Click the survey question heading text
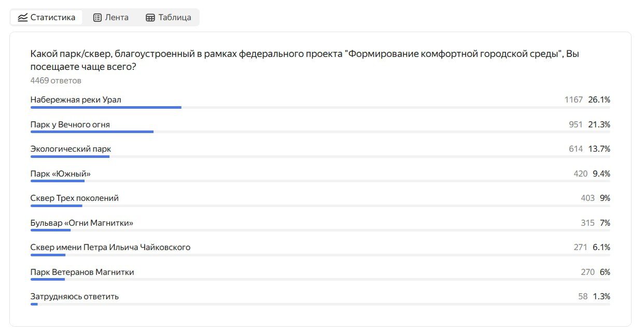 pyautogui.click(x=304, y=60)
